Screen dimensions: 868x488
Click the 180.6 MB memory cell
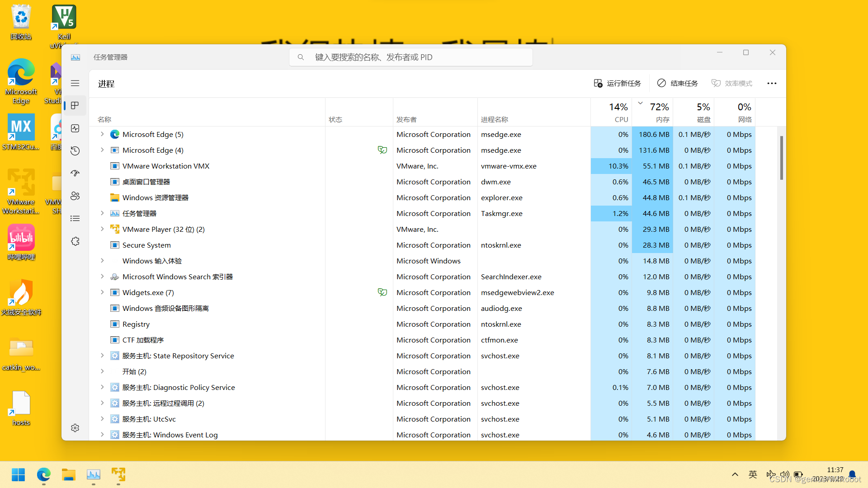click(x=652, y=134)
